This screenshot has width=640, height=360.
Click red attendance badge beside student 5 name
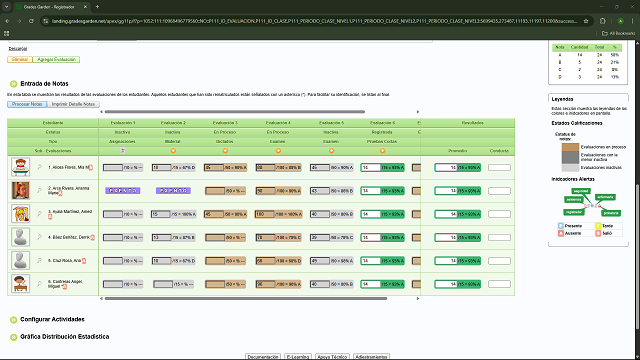(x=84, y=260)
